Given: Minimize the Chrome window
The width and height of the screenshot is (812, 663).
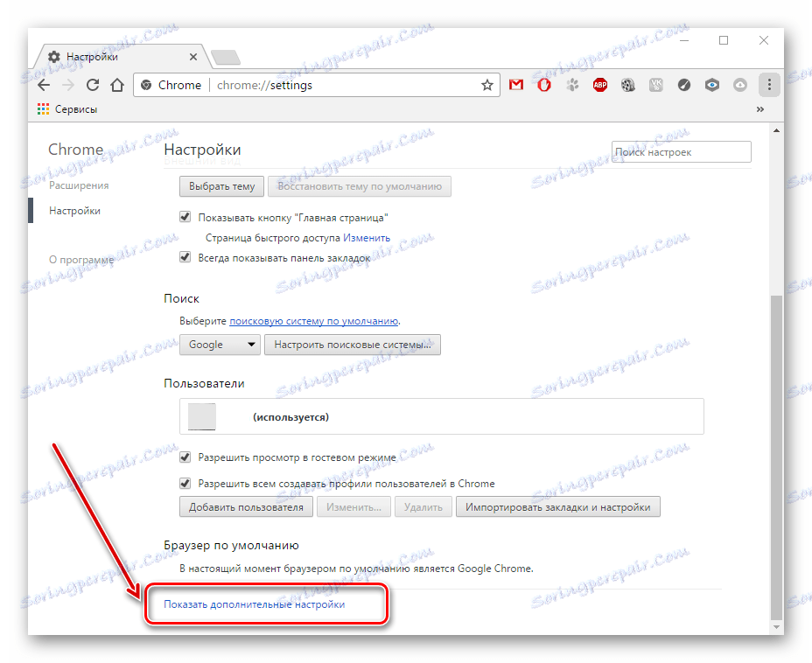Looking at the screenshot, I should pos(684,40).
